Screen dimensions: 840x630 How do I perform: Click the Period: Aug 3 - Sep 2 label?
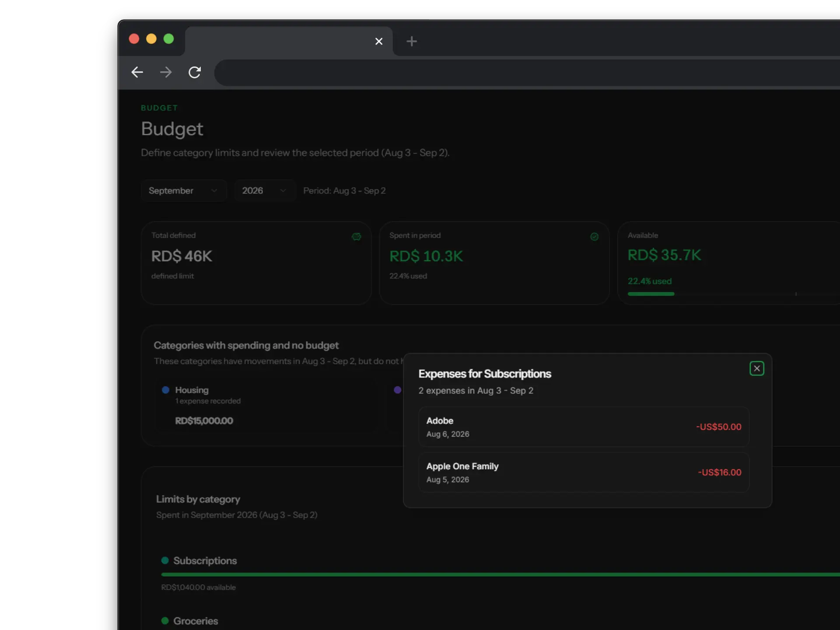pyautogui.click(x=344, y=191)
